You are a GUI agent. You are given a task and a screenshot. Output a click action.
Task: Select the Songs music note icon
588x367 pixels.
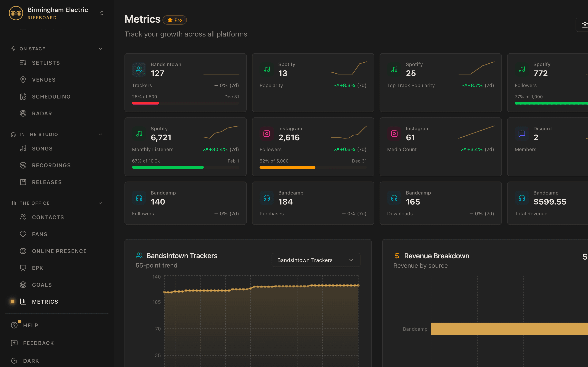coord(23,148)
